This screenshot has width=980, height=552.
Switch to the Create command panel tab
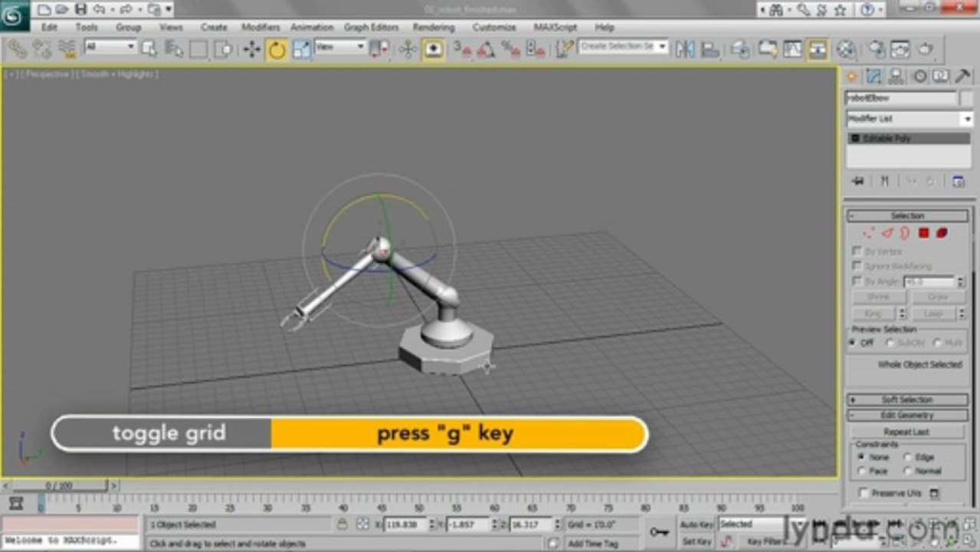click(851, 76)
